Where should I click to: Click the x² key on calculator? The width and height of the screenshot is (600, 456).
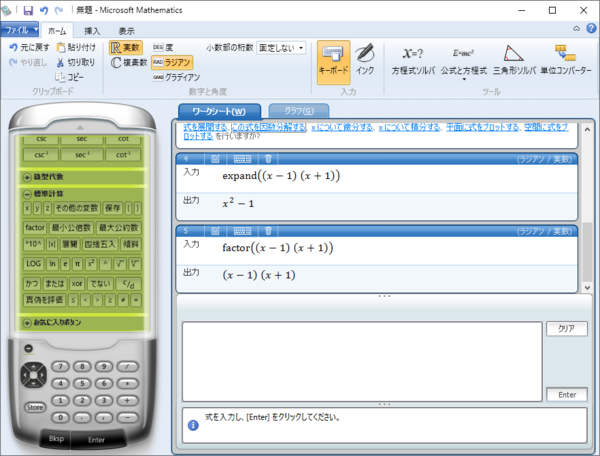[x=91, y=264]
